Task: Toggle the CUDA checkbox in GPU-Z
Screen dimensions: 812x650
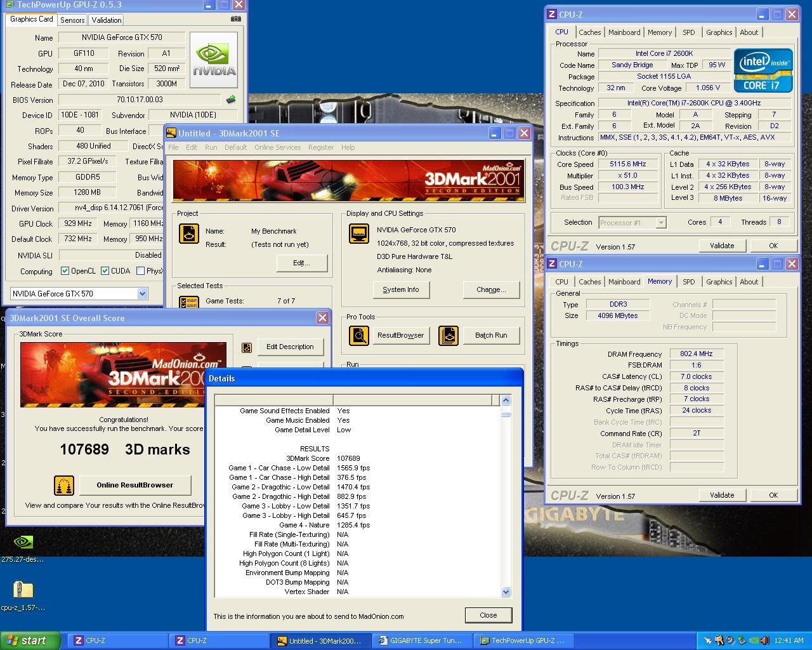Action: tap(105, 271)
